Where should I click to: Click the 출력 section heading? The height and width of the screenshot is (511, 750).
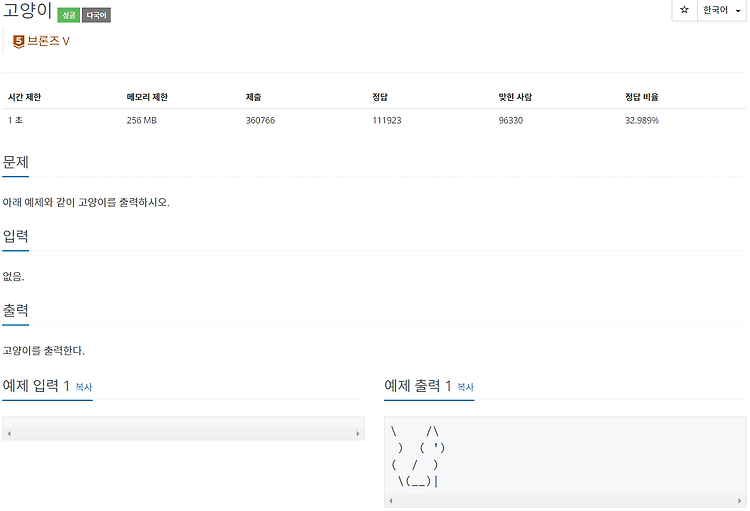[x=16, y=311]
